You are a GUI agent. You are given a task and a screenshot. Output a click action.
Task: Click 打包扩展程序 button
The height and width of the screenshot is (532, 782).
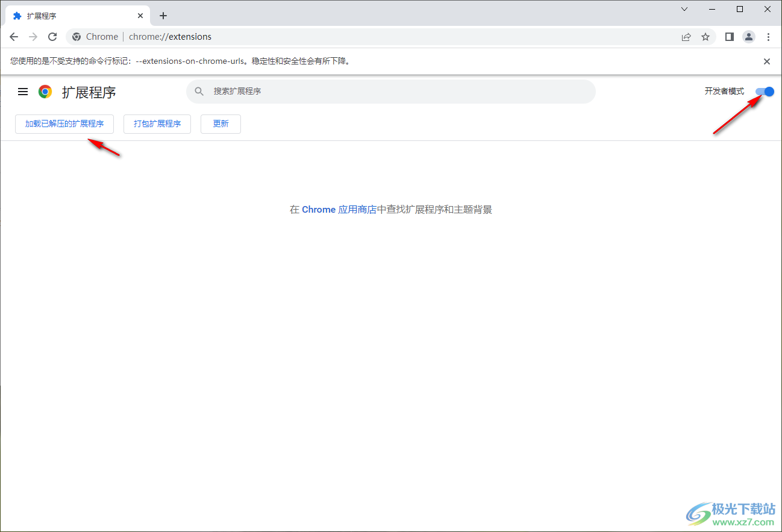157,124
